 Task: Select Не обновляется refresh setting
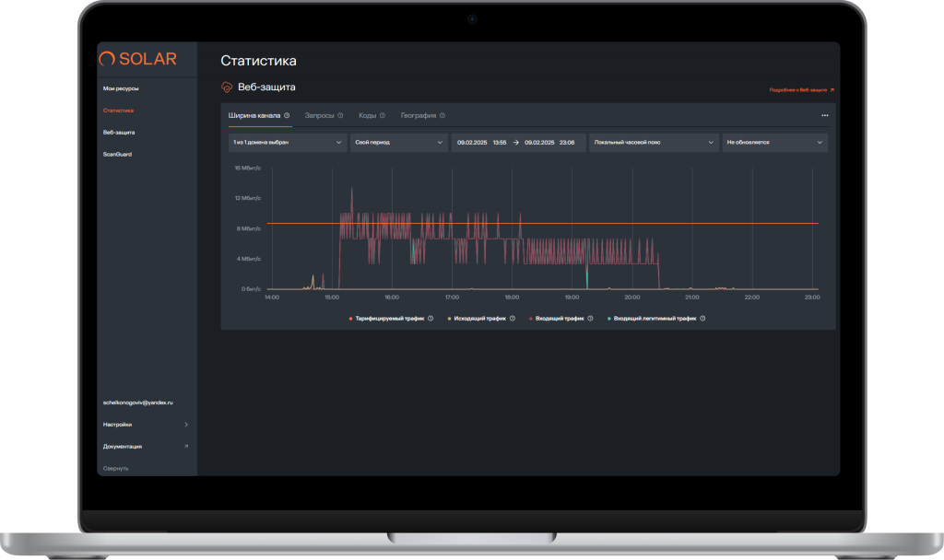click(x=774, y=142)
